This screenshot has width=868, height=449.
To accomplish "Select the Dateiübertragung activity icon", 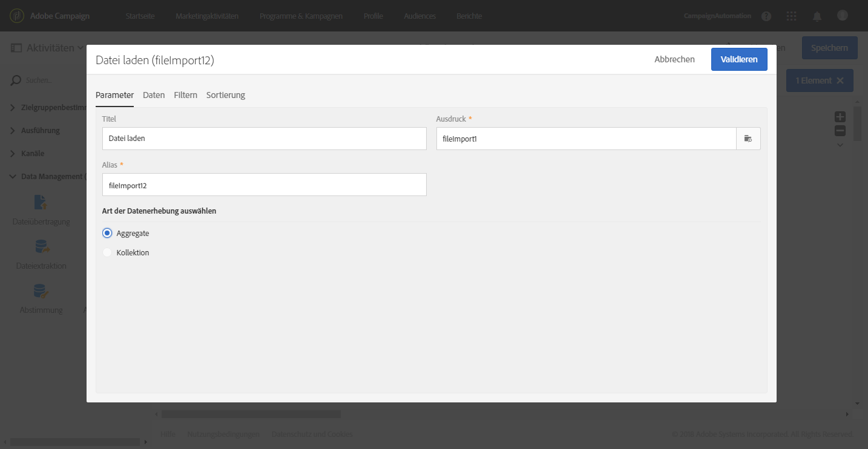I will [x=41, y=202].
